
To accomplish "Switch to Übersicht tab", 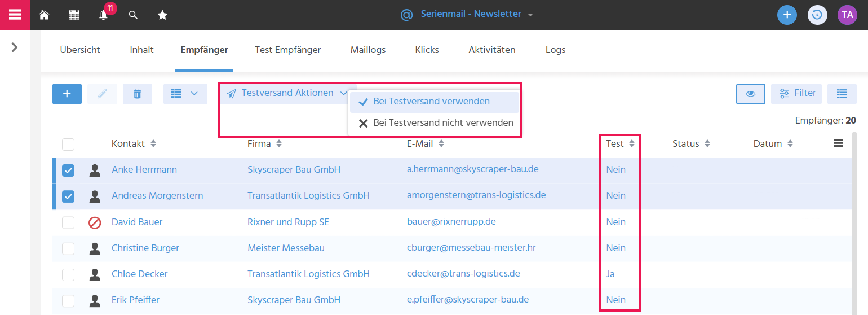I will (x=80, y=50).
